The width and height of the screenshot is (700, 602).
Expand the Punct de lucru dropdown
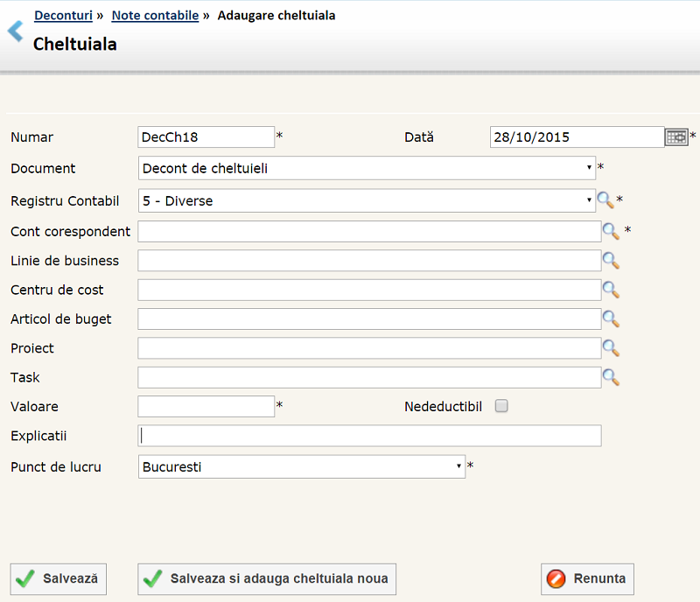coord(301,466)
